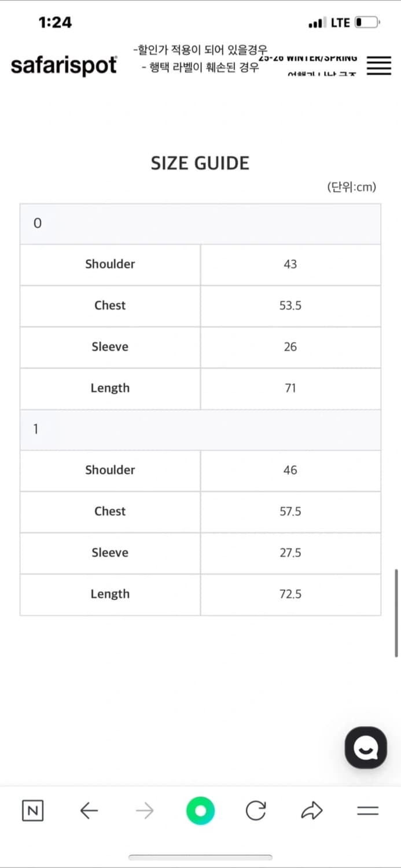401x868 pixels.
Task: Click the page scrollbar on the right edge
Action: coord(396,612)
